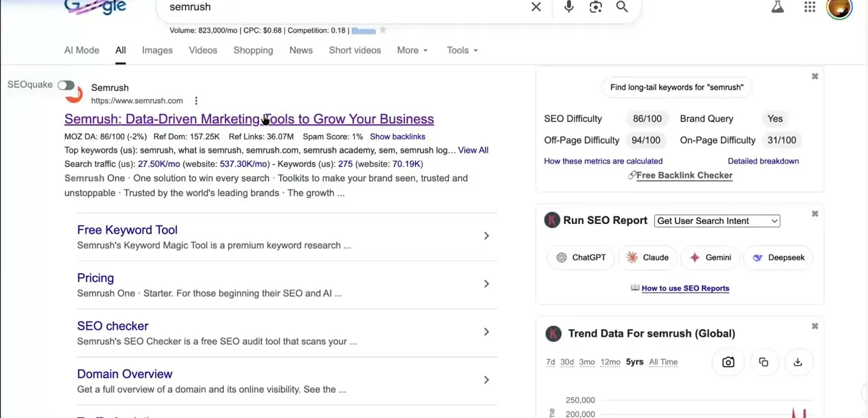Take a screenshot of the trend chart
Image resolution: width=868 pixels, height=418 pixels.
(728, 362)
